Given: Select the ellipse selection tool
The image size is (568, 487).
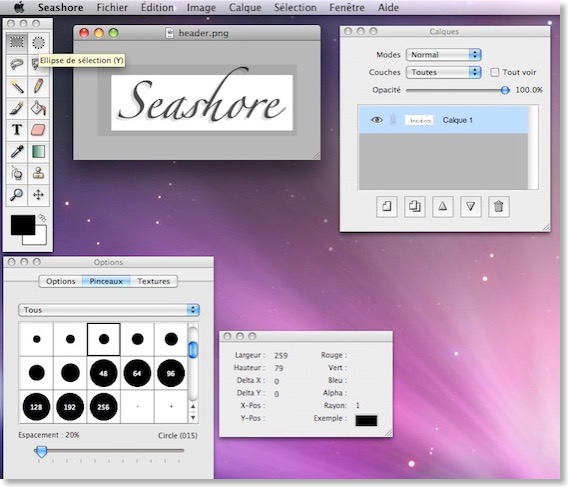Looking at the screenshot, I should (38, 43).
